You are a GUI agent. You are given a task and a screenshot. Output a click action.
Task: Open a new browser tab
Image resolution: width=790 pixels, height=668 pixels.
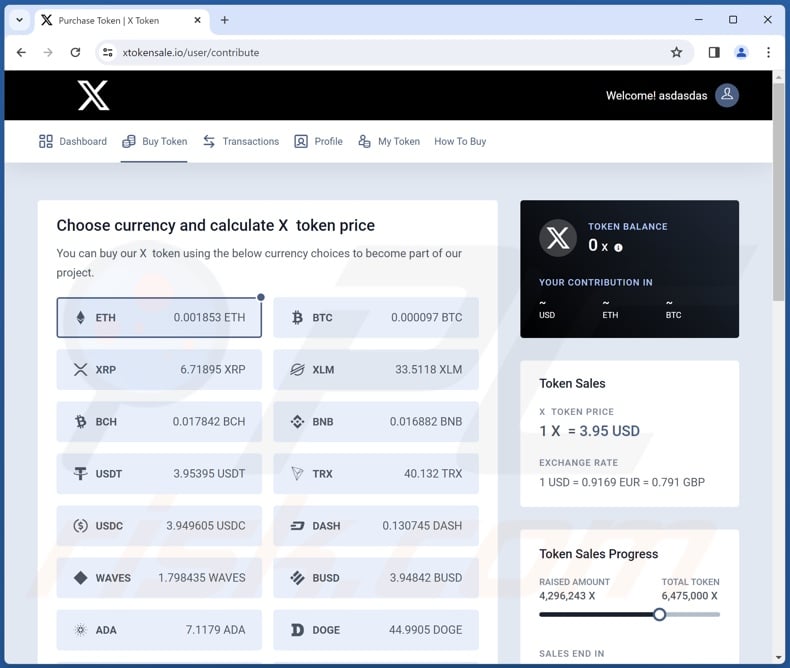pyautogui.click(x=225, y=20)
